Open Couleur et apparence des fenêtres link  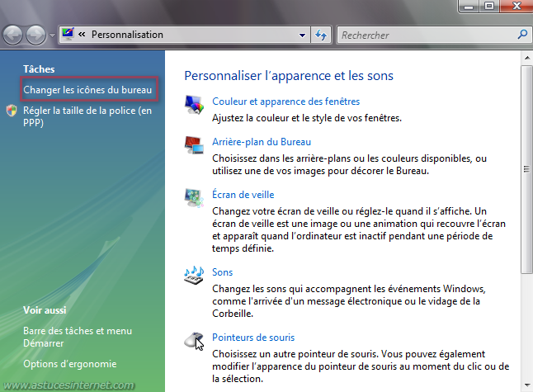pos(285,102)
